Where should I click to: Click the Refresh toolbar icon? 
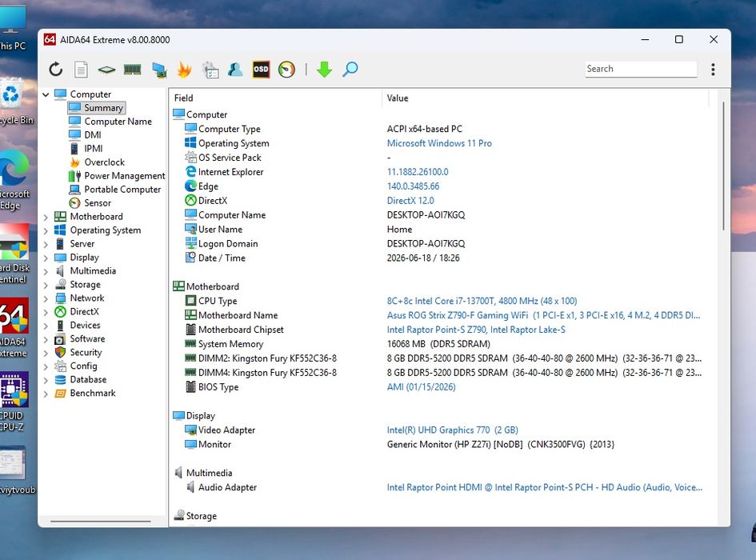coord(56,70)
